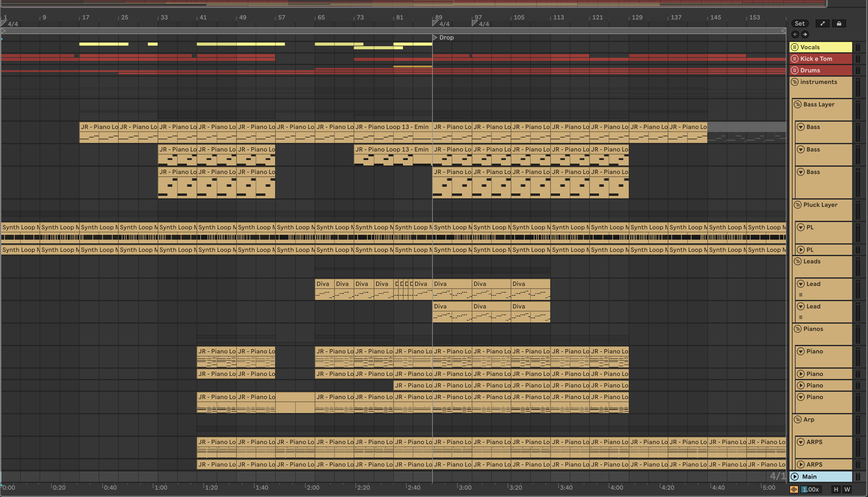Image resolution: width=868 pixels, height=497 pixels.
Task: Select the Drums track title
Action: click(x=810, y=70)
